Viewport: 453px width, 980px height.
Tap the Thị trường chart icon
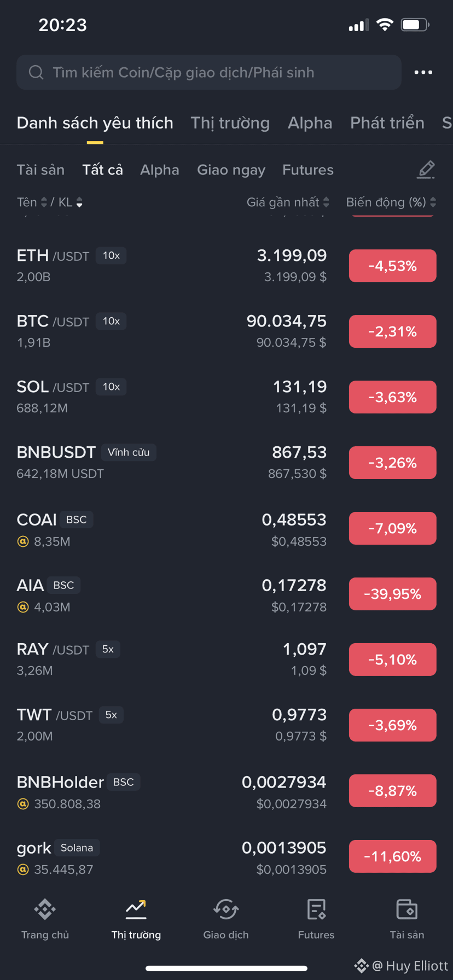pyautogui.click(x=136, y=909)
